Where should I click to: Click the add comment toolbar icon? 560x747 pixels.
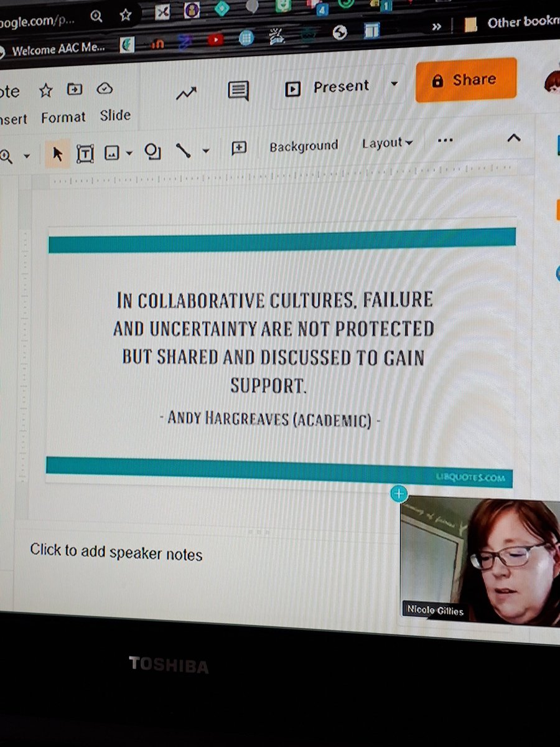(x=239, y=148)
